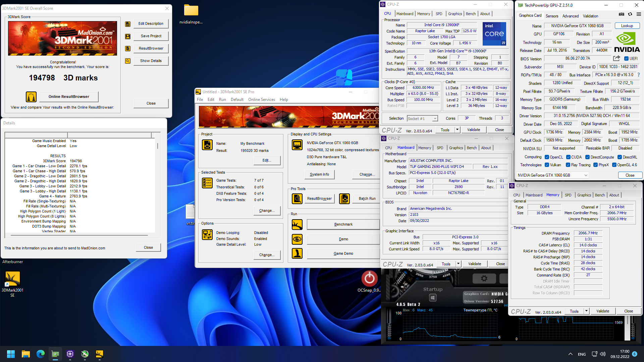Image resolution: width=644 pixels, height=362 pixels.
Task: Toggle the DirectML checkbox
Action: [620, 157]
